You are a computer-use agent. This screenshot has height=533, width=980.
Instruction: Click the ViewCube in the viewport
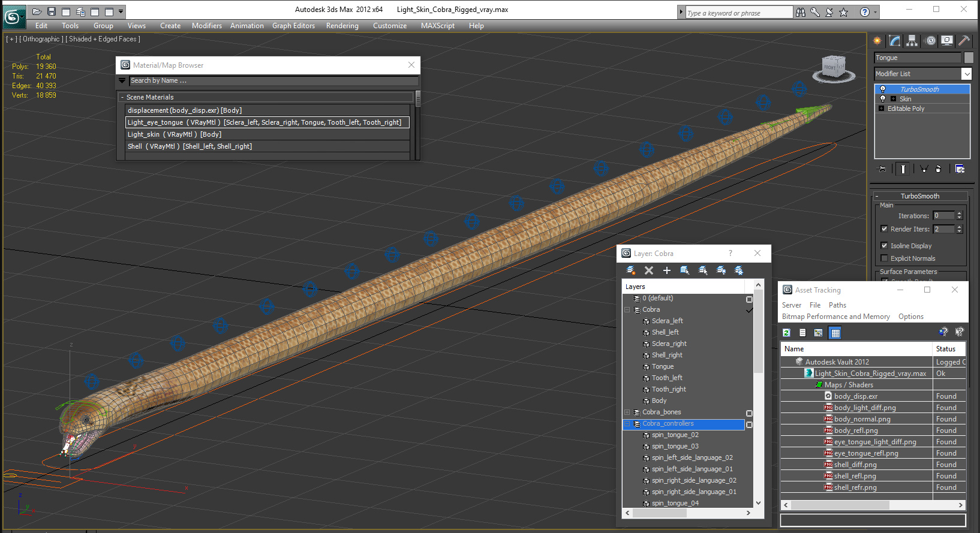pyautogui.click(x=834, y=68)
